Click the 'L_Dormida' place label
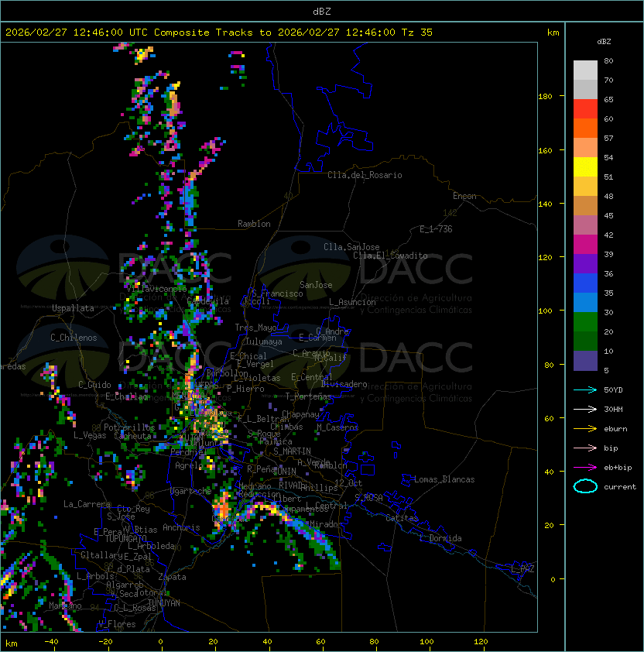The height and width of the screenshot is (652, 644). [x=440, y=538]
